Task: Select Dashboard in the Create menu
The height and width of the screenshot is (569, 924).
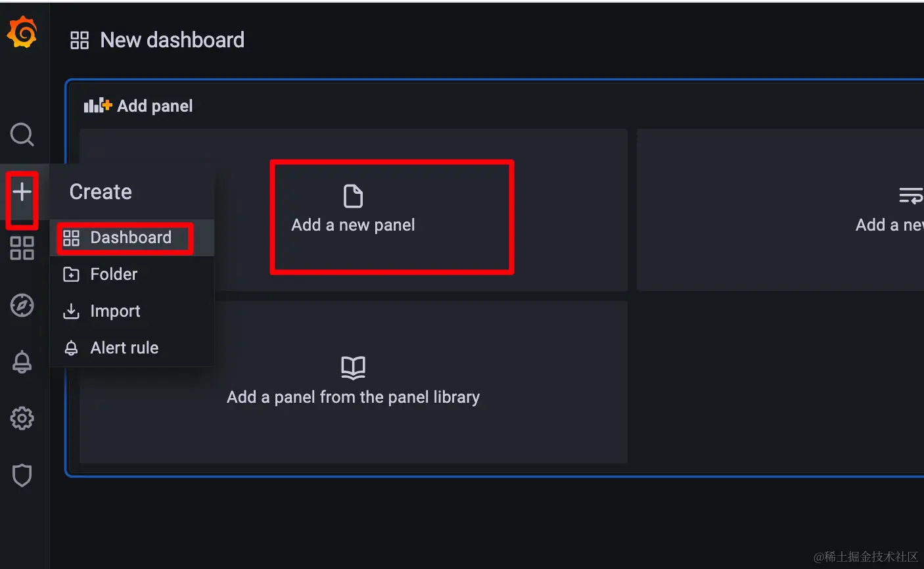Action: [x=130, y=238]
